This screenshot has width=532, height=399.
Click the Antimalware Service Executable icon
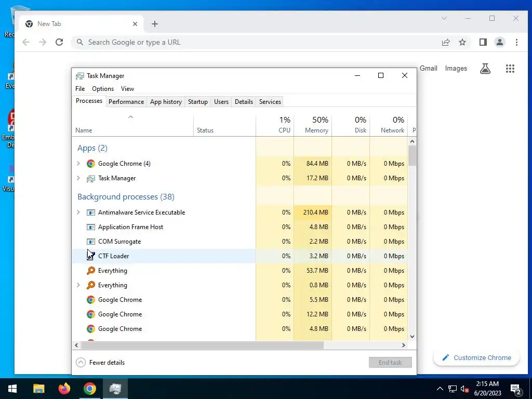tap(90, 212)
